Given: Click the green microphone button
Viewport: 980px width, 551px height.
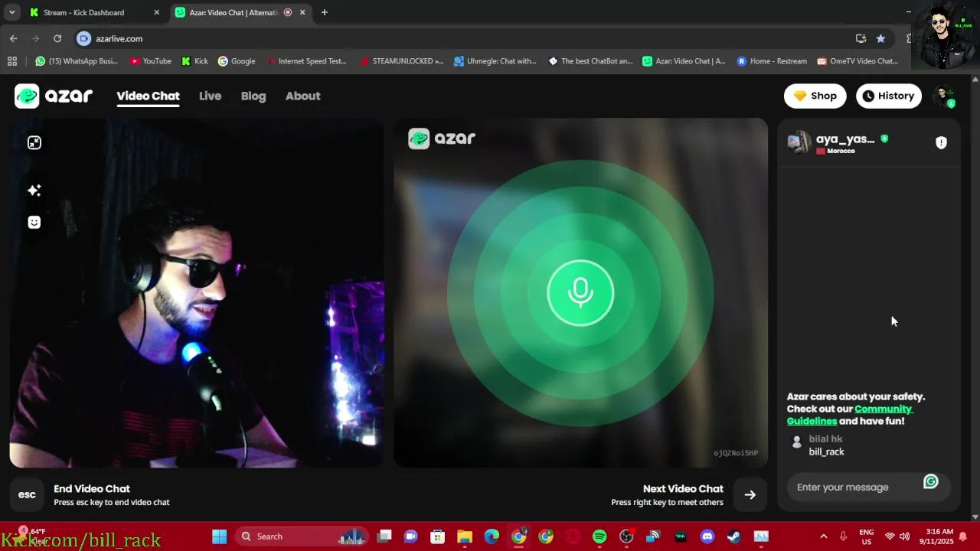Looking at the screenshot, I should point(580,293).
